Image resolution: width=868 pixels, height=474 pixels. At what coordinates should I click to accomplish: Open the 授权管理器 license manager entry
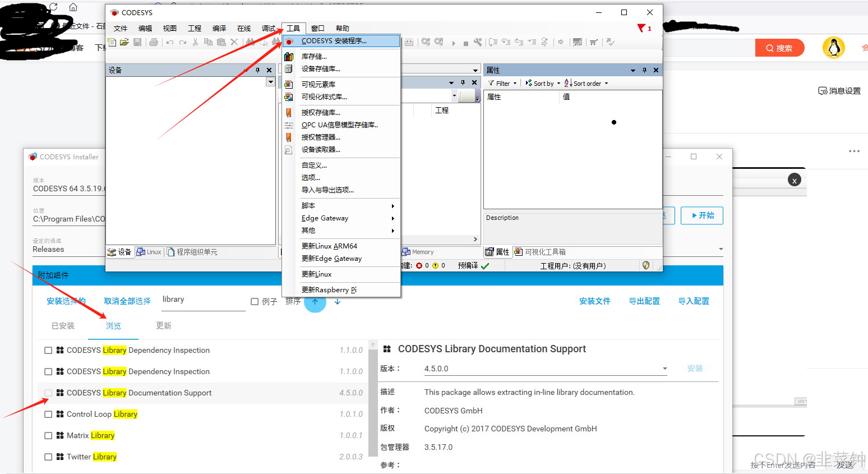coord(320,137)
